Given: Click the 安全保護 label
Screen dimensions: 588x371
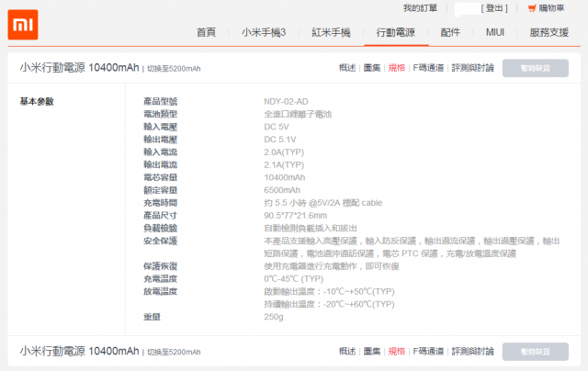Looking at the screenshot, I should pyautogui.click(x=160, y=241).
